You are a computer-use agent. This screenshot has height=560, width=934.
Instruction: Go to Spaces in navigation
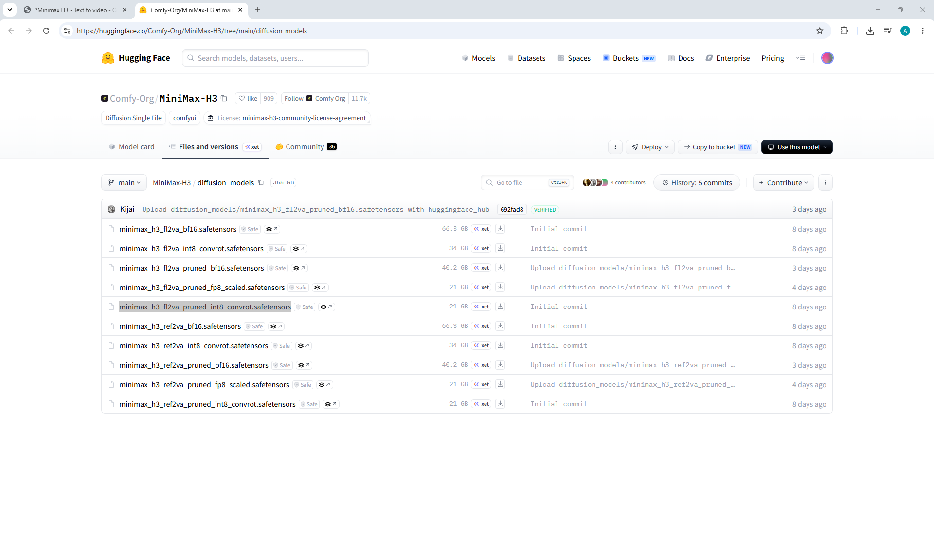574,58
